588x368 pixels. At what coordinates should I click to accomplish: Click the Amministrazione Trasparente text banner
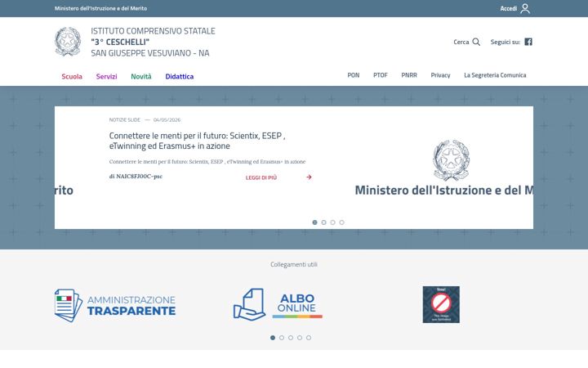(x=131, y=306)
